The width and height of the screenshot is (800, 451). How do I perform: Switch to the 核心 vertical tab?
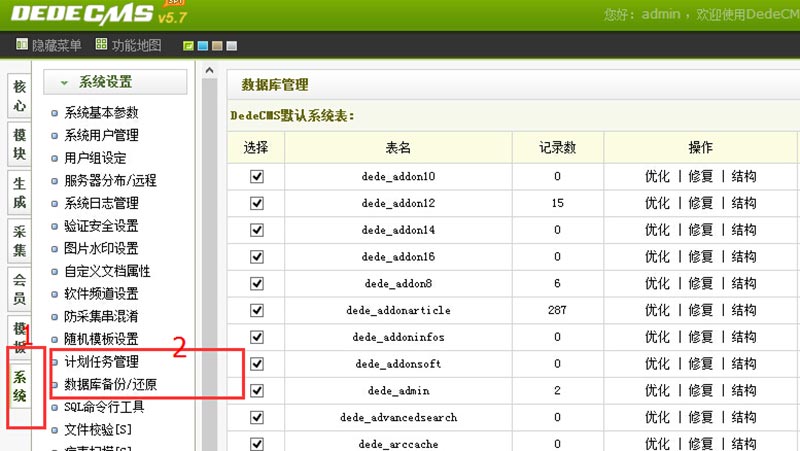tap(20, 95)
